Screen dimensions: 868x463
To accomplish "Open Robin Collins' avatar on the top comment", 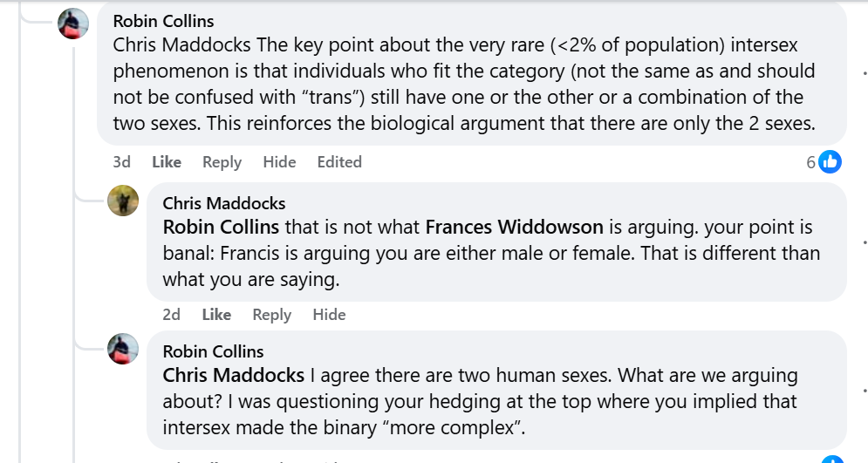I will (73, 24).
